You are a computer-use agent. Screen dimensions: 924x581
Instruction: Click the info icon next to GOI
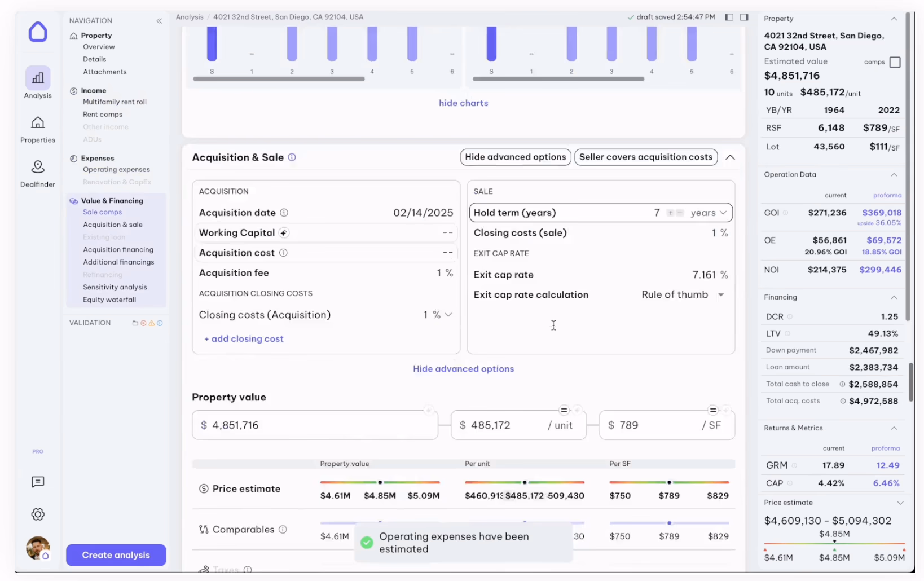(x=785, y=213)
